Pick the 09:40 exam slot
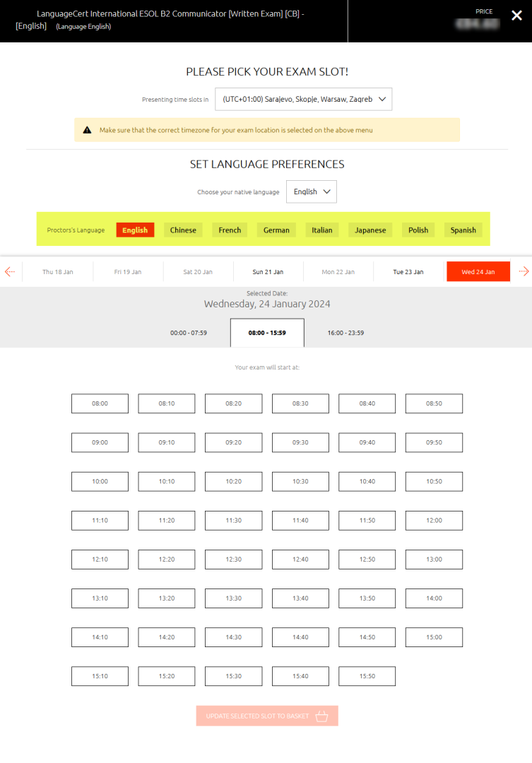 pos(367,442)
